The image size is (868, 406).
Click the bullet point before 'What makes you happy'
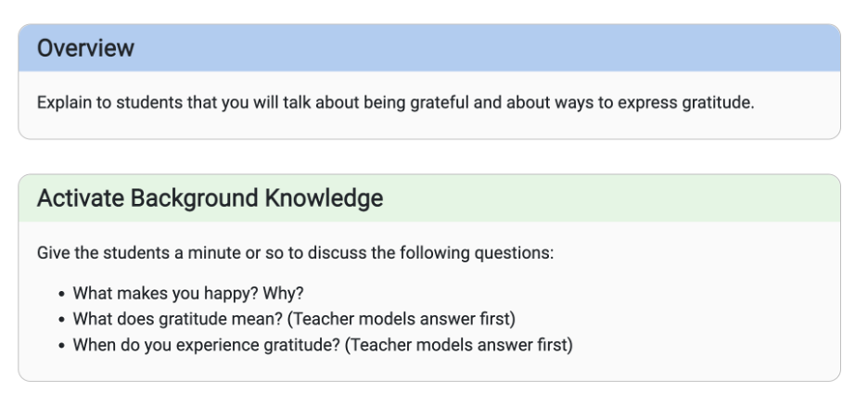[61, 294]
